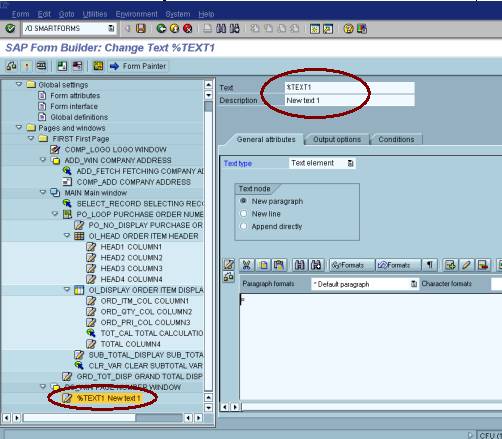Click the Create New Session icon
Image resolution: width=502 pixels, height=439 pixels.
[x=314, y=29]
